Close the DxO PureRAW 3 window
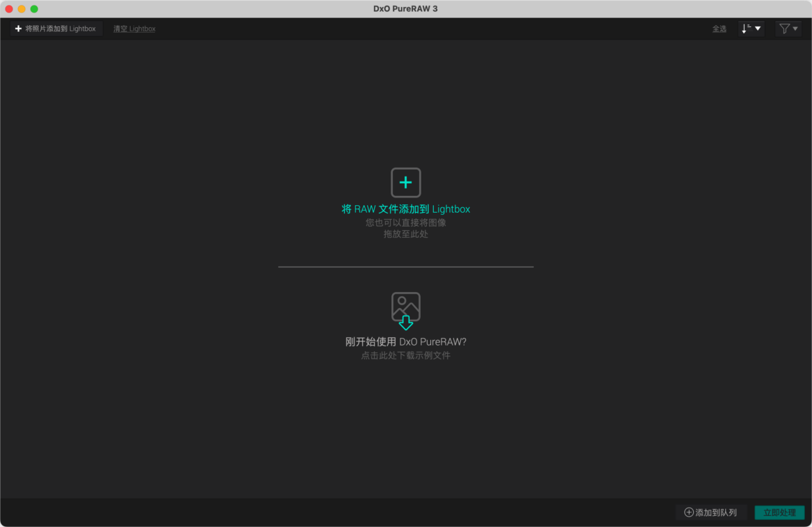 (x=9, y=9)
